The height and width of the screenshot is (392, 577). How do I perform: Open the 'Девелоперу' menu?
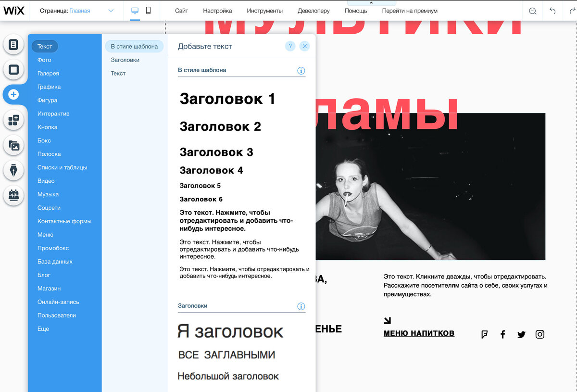(314, 11)
